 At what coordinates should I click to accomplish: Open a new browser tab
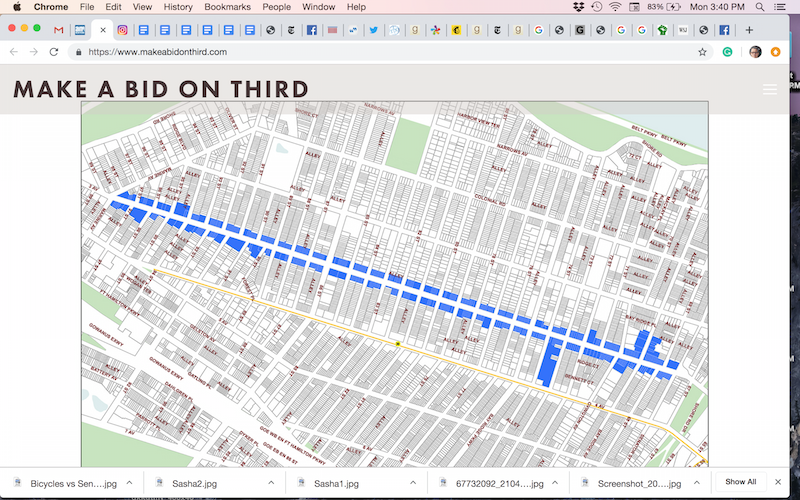[749, 30]
